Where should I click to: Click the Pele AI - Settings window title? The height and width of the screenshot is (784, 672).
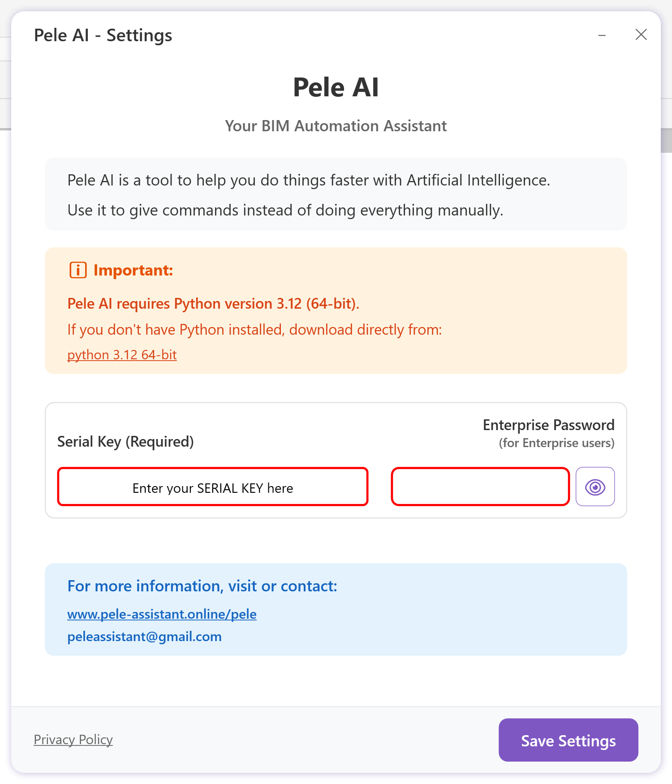coord(103,35)
